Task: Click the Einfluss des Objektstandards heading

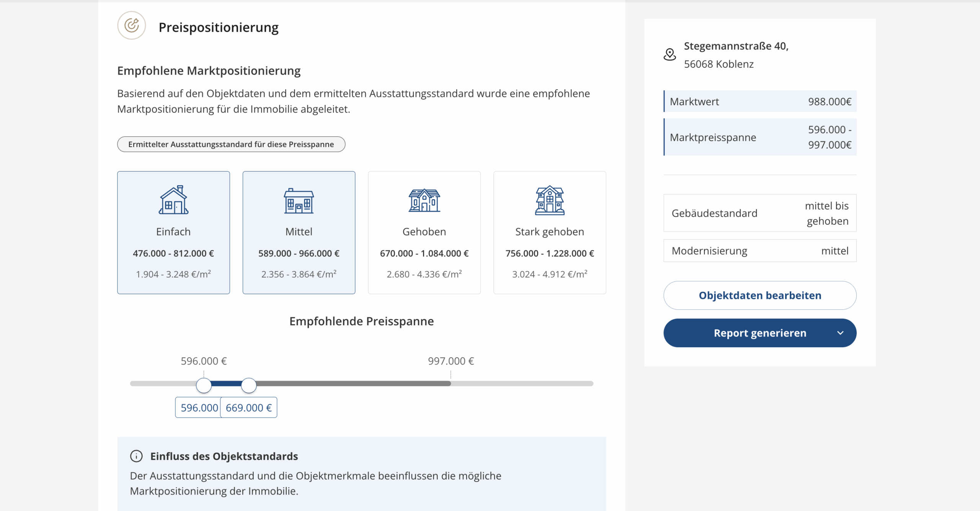Action: click(224, 456)
